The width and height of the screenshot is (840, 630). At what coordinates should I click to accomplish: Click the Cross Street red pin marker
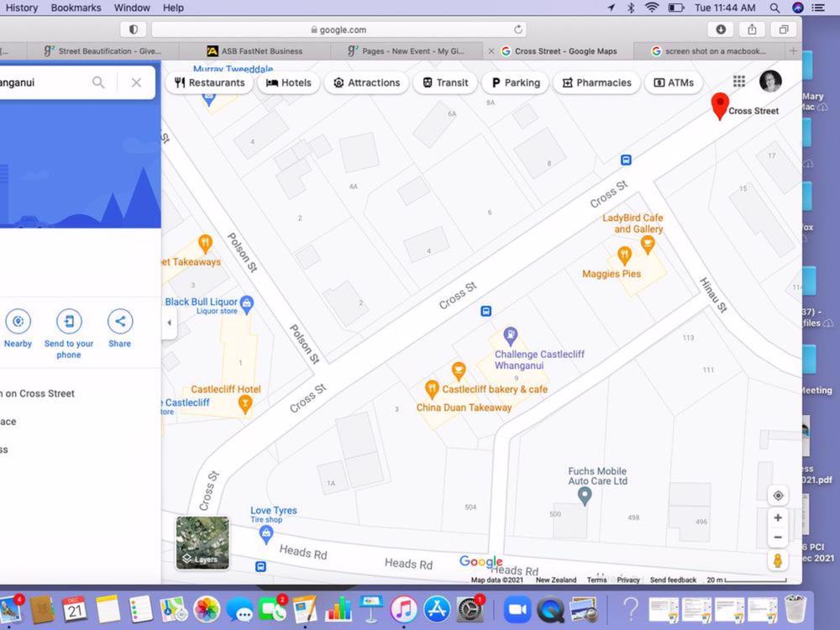pos(719,106)
